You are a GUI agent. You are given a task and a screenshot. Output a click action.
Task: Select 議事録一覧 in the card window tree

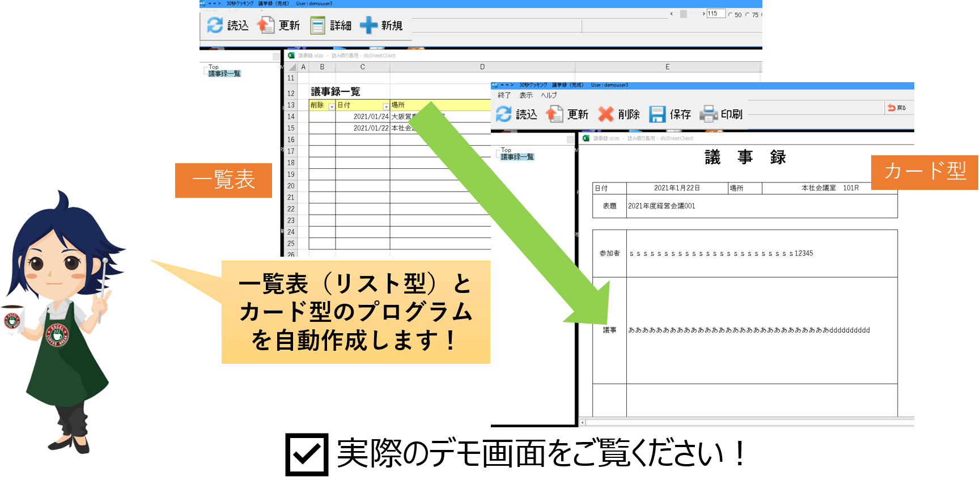[x=517, y=157]
